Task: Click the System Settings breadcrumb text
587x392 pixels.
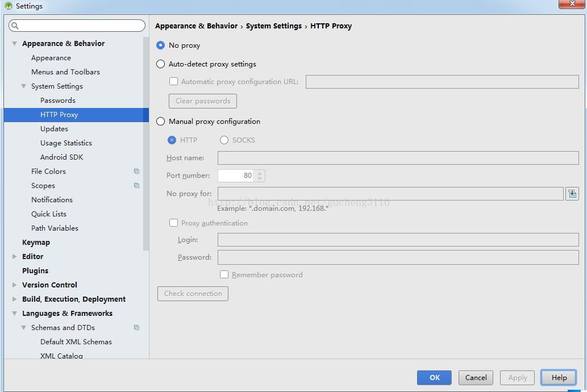Action: (274, 26)
